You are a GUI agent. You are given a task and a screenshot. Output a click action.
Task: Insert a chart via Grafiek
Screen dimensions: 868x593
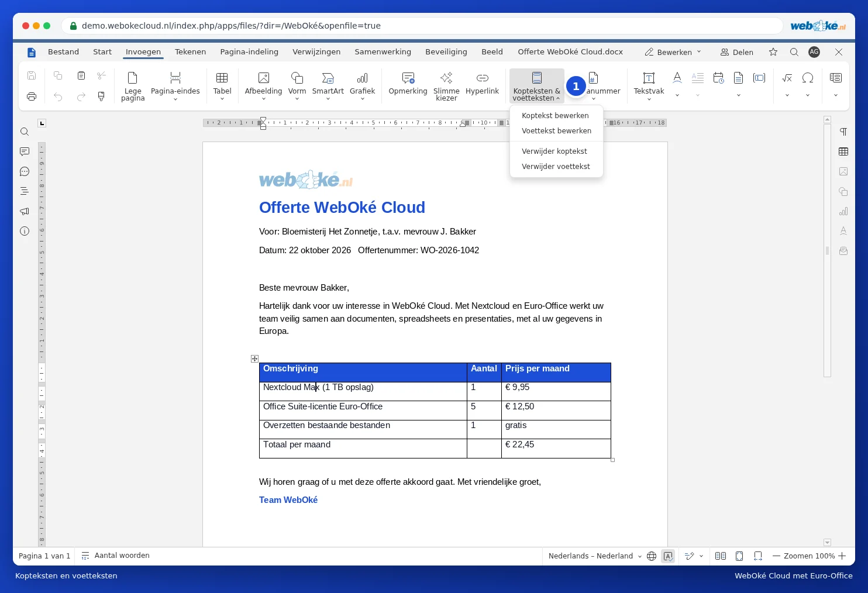[362, 85]
